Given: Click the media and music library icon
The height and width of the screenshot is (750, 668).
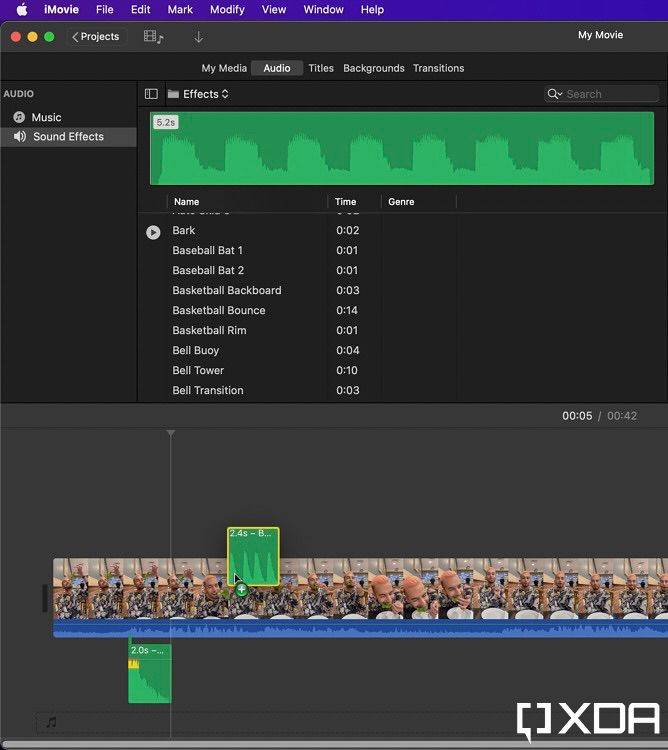Looking at the screenshot, I should click(153, 37).
